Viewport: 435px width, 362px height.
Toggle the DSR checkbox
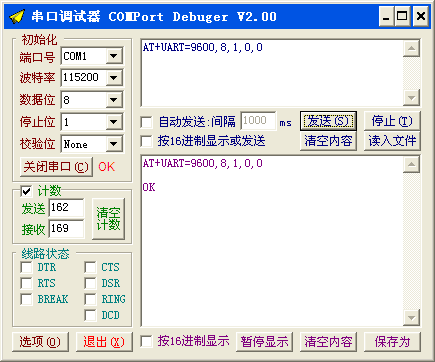90,283
